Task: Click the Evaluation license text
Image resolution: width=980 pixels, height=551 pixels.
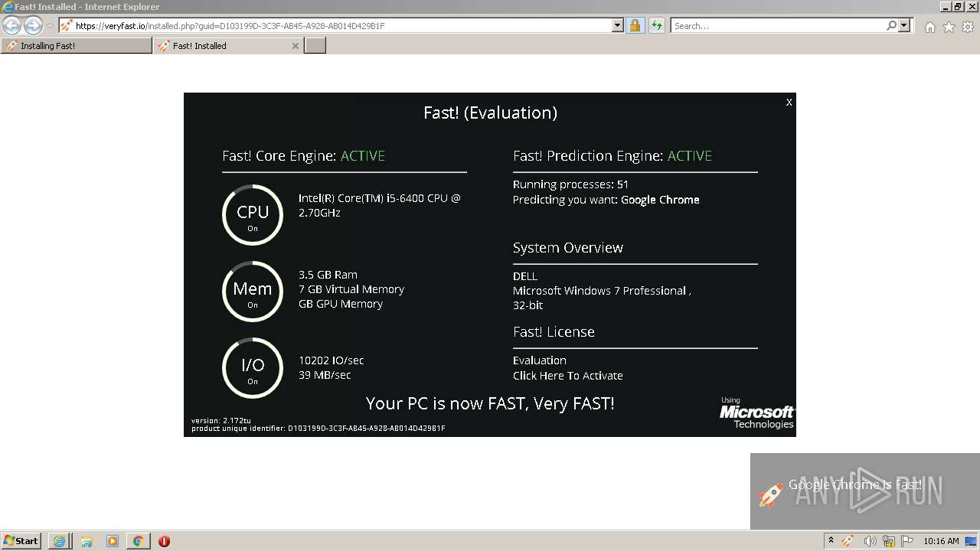Action: pyautogui.click(x=540, y=360)
